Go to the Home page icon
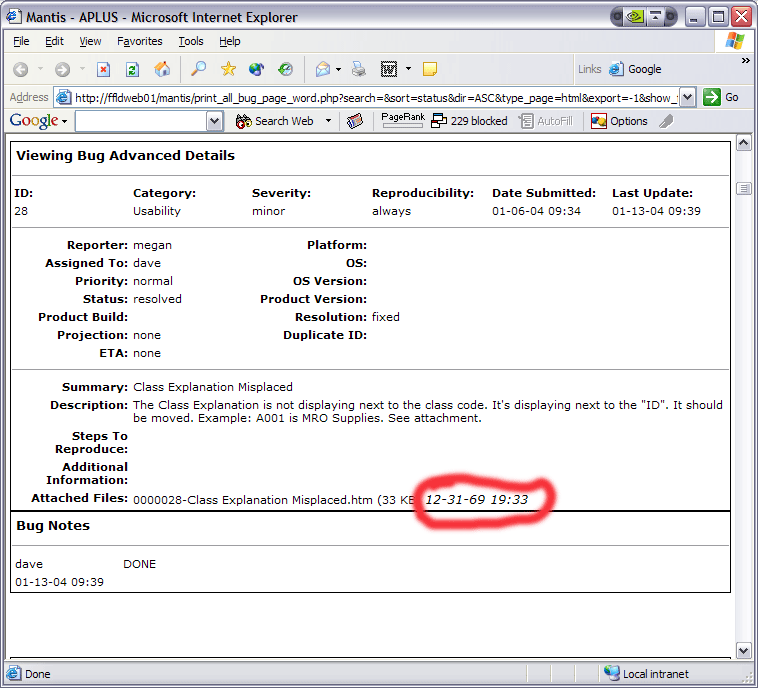The height and width of the screenshot is (688, 758). pos(161,69)
